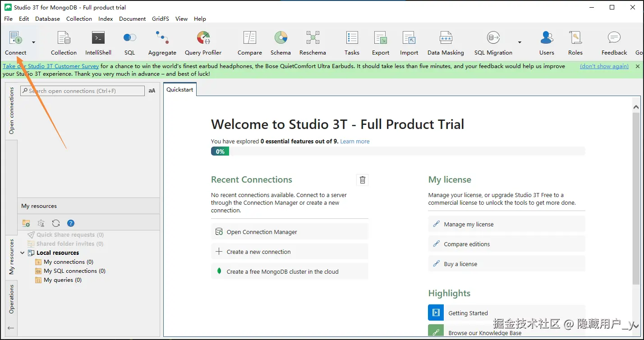Select My SQL connections (0) item
The height and width of the screenshot is (340, 644).
click(74, 271)
